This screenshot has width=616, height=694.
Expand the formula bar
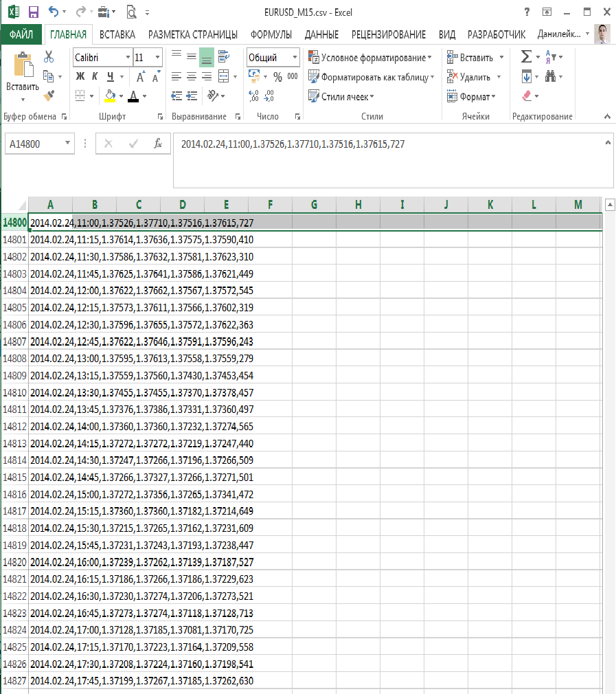pyautogui.click(x=608, y=142)
